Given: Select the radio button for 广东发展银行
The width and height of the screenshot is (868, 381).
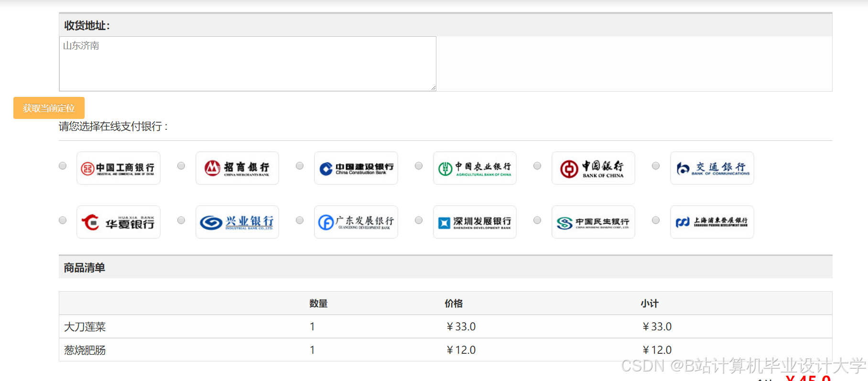Looking at the screenshot, I should click(300, 220).
